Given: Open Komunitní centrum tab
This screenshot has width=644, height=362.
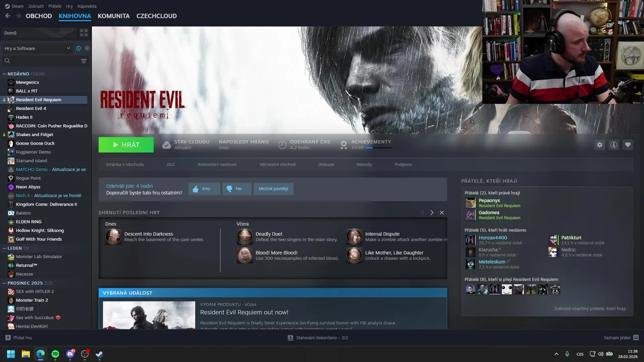Looking at the screenshot, I should click(217, 164).
